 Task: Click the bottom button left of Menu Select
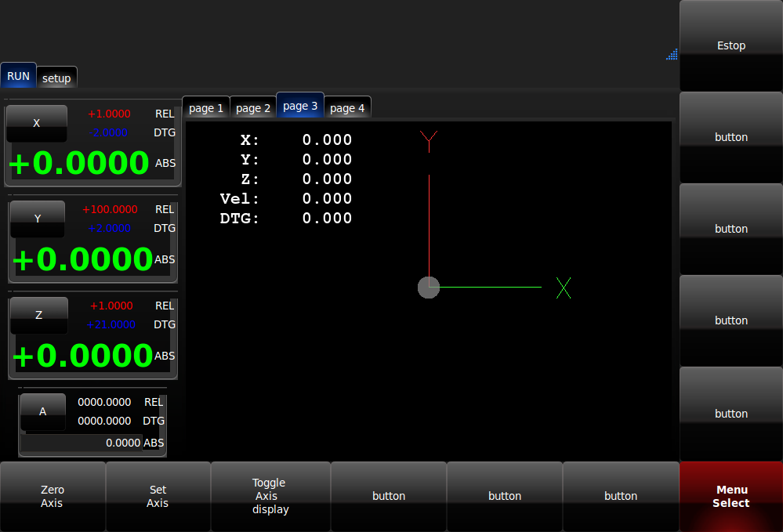(621, 496)
